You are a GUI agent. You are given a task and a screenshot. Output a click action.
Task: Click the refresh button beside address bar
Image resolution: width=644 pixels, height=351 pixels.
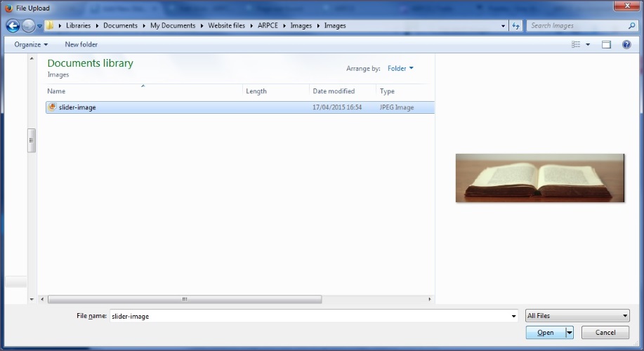(516, 26)
